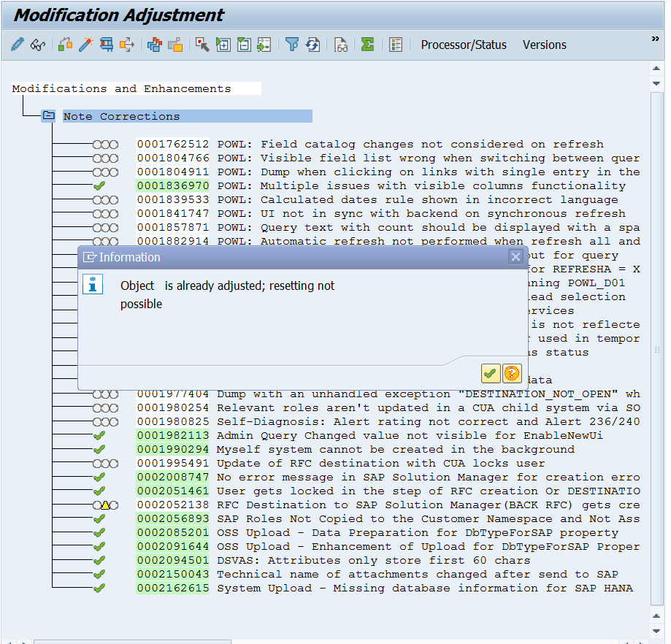The width and height of the screenshot is (671, 644).
Task: Confirm the Information dialog with green check
Action: click(x=491, y=374)
